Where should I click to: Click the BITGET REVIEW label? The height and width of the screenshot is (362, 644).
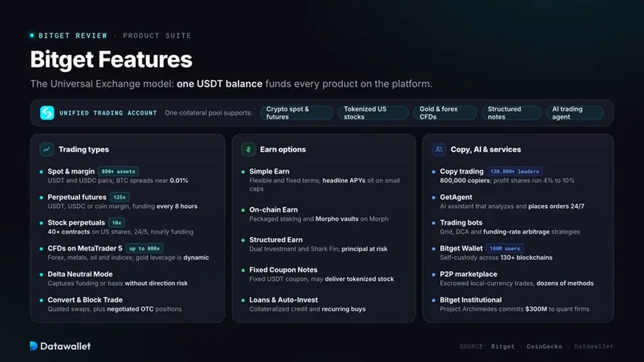(72, 36)
